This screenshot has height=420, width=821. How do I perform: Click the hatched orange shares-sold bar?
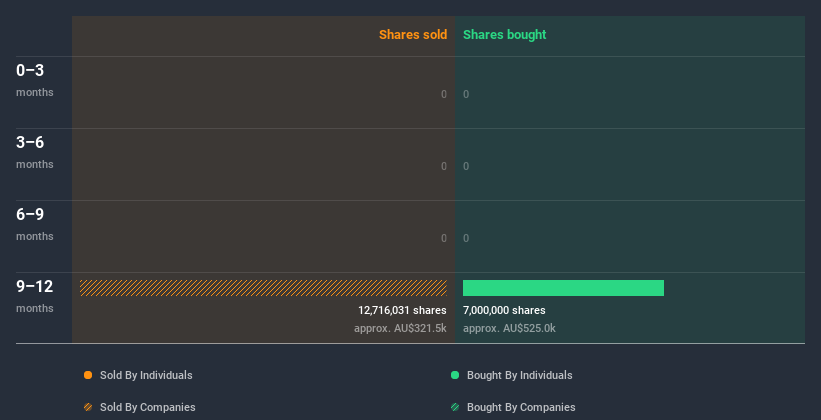[263, 288]
